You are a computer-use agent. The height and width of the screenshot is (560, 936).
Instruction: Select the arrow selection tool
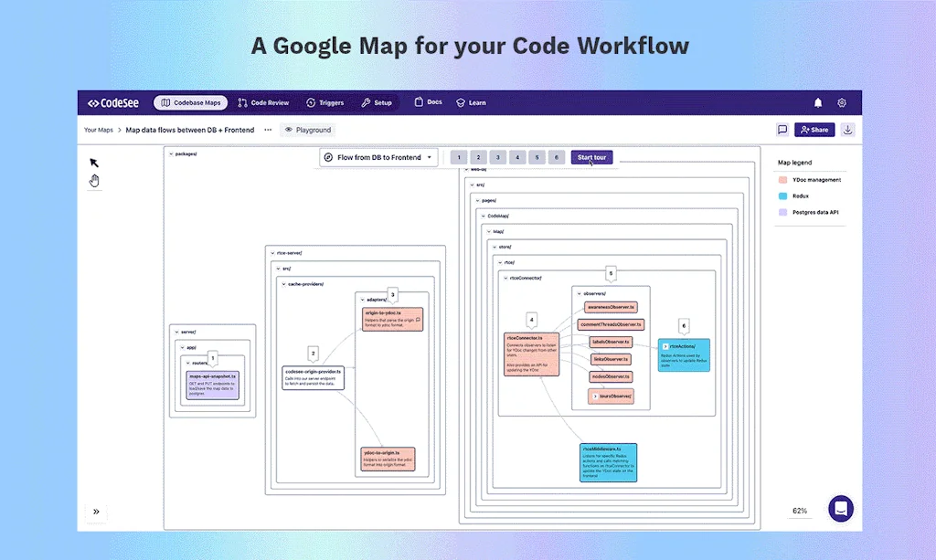(92, 162)
